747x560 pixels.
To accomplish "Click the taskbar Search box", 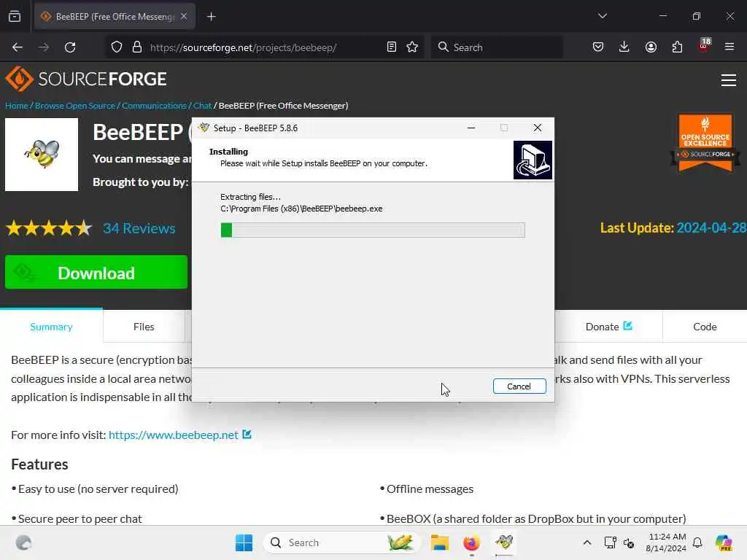I will 341,542.
